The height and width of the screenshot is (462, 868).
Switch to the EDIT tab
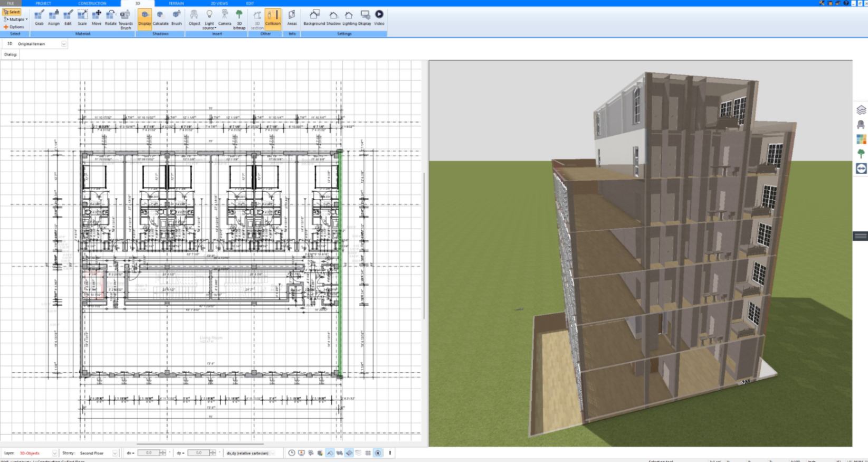[x=250, y=3]
